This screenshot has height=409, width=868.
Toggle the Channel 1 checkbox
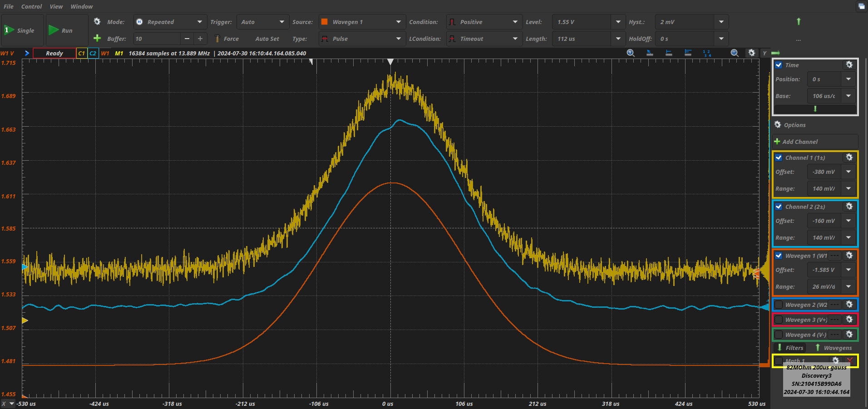(779, 158)
